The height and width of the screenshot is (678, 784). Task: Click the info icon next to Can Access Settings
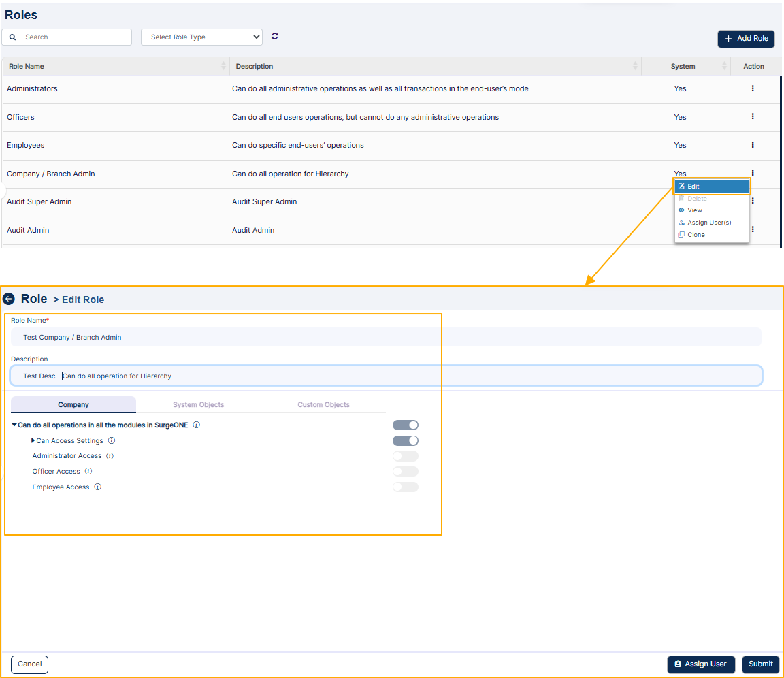point(111,440)
